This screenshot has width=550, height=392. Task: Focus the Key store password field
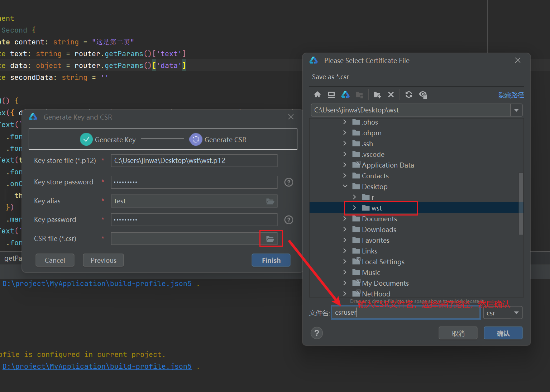coord(194,182)
